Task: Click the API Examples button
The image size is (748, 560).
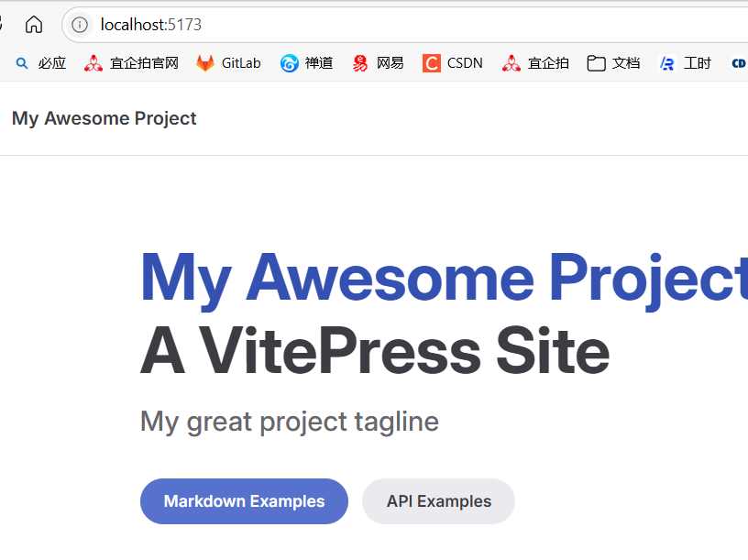Action: click(438, 501)
